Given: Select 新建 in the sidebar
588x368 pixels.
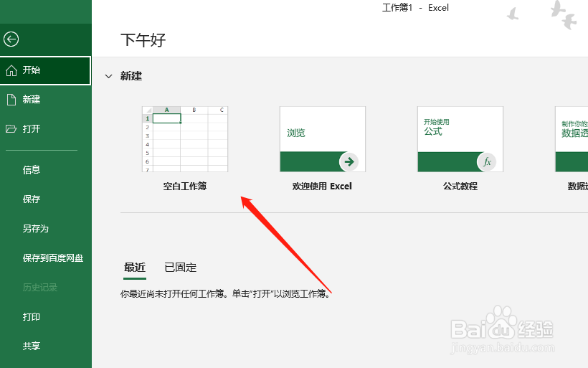Looking at the screenshot, I should [45, 100].
